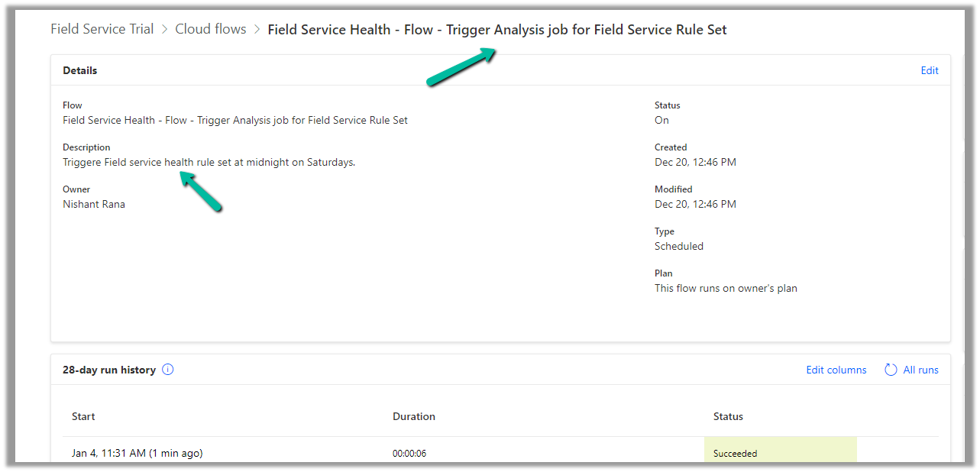Image resolution: width=980 pixels, height=472 pixels.
Task: Click the 00:00:06 duration value
Action: point(409,453)
